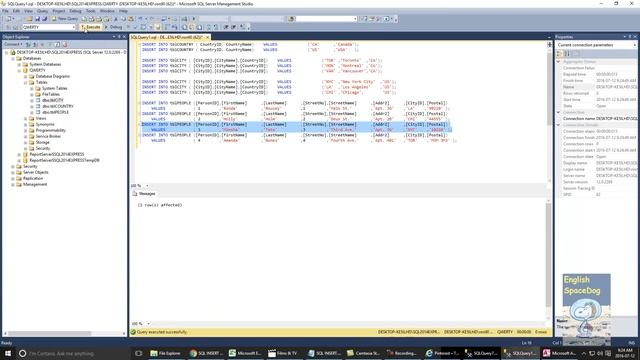This screenshot has height=360, width=640.
Task: Collapse the Databases folder node
Action: pos(13,58)
